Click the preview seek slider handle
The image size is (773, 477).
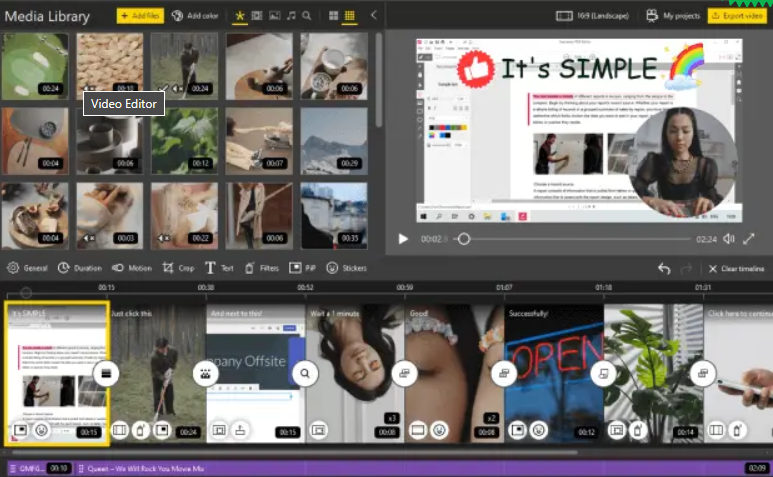pyautogui.click(x=463, y=239)
